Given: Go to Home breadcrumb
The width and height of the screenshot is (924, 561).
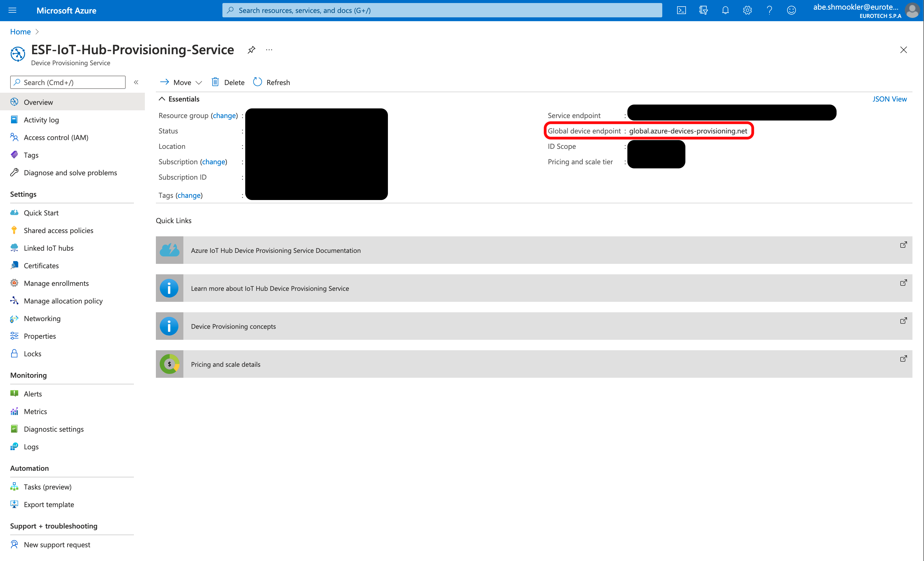Looking at the screenshot, I should pyautogui.click(x=20, y=32).
